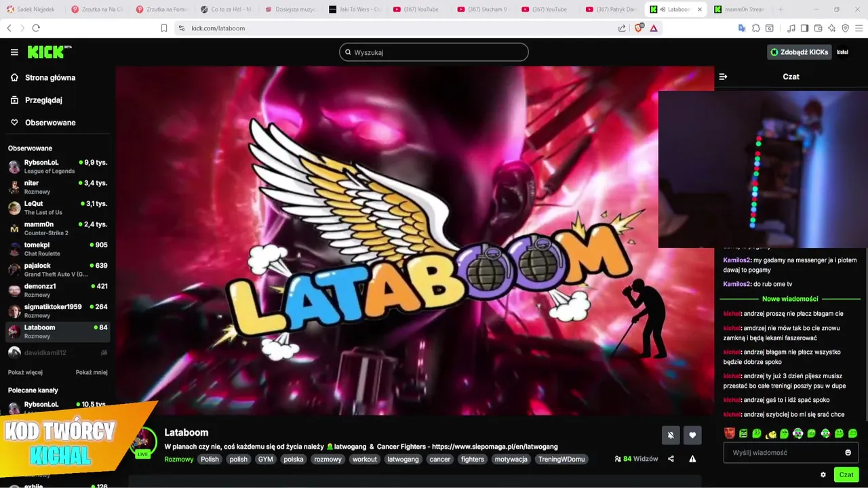Screen dimensions: 868x488
Task: Toggle browser sidebar panel icon
Action: click(x=804, y=28)
